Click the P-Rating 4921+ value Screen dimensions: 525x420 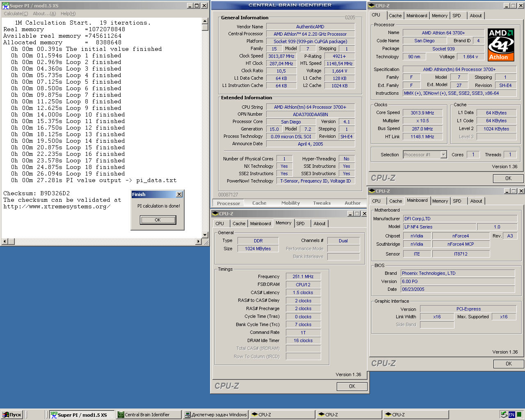tap(339, 56)
